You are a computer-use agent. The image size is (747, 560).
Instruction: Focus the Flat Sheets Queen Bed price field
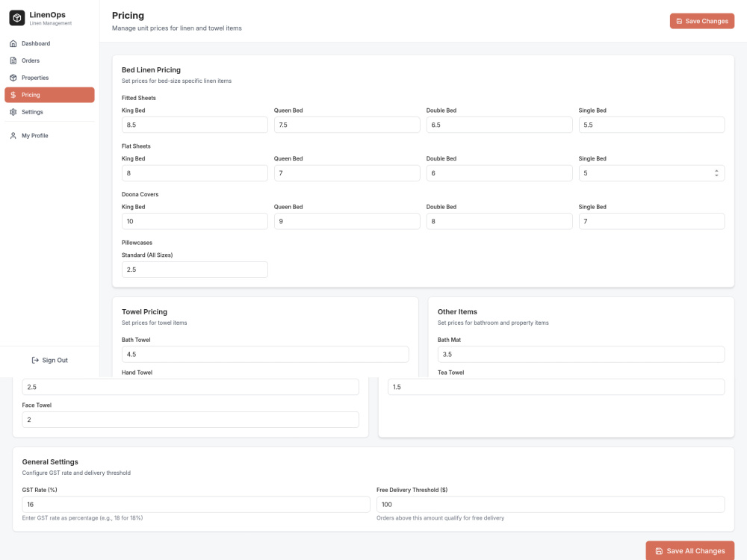[x=347, y=173]
